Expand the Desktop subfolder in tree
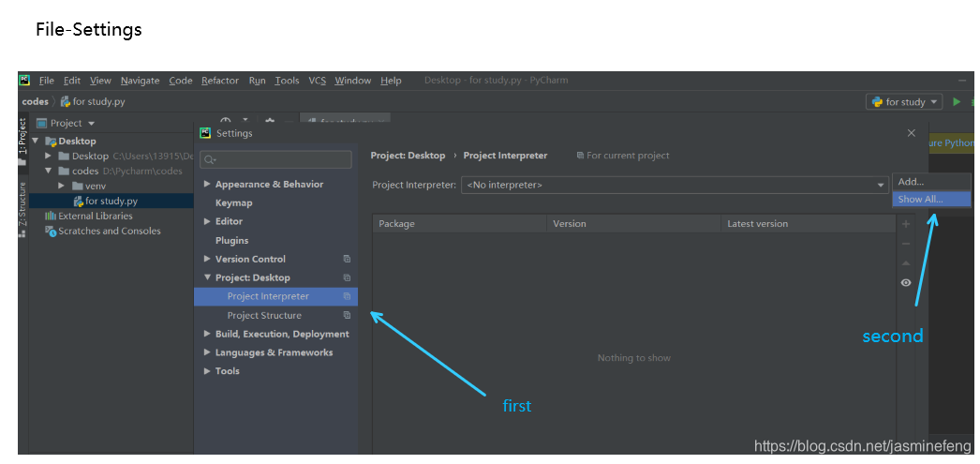980x464 pixels. click(48, 156)
